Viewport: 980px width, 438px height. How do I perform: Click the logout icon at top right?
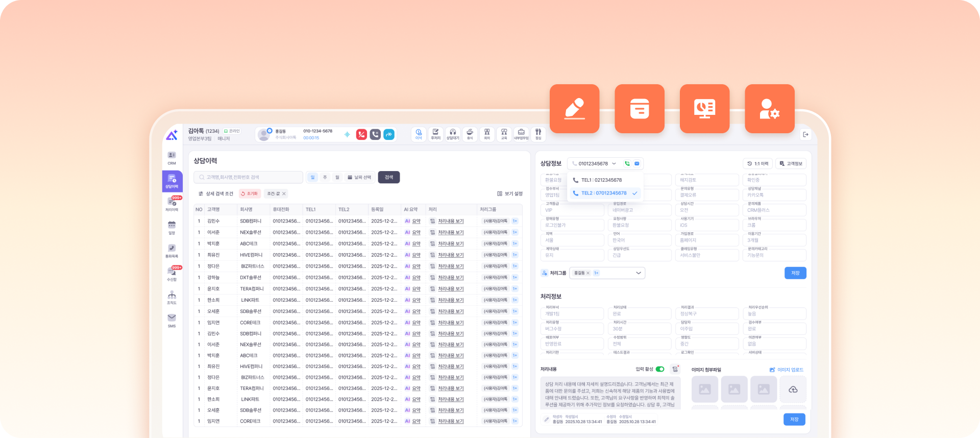805,135
